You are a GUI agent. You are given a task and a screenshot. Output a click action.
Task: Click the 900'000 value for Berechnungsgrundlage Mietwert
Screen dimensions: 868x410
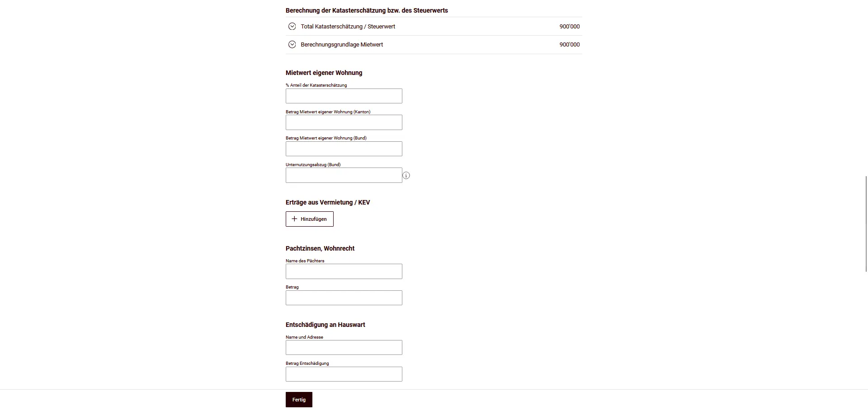pos(569,45)
